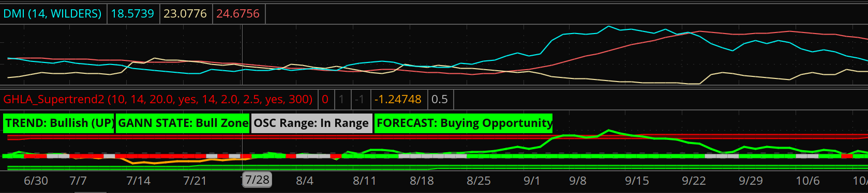Screen dimensions: 868x193
Task: Select the cyan 18.5739 DMI value
Action: (132, 13)
